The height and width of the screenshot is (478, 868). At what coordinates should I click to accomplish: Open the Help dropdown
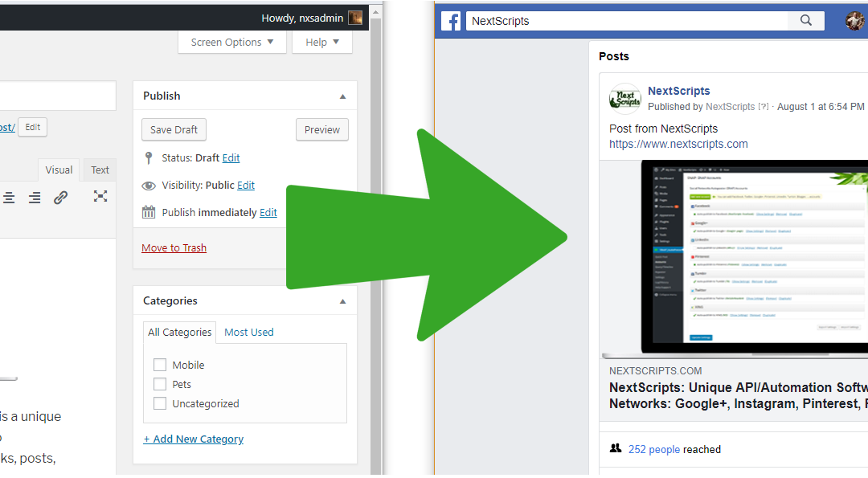click(322, 42)
